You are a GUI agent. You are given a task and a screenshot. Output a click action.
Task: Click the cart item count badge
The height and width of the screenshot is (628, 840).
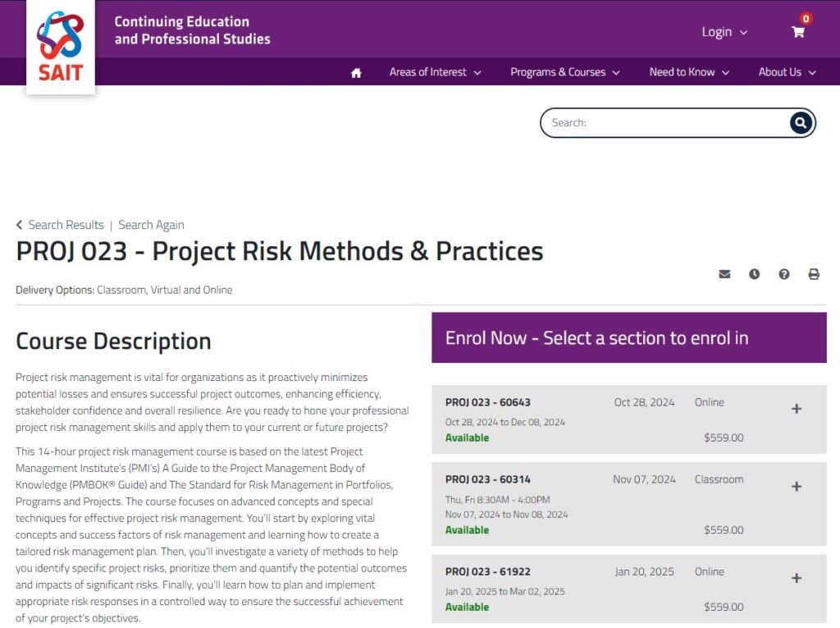(806, 18)
